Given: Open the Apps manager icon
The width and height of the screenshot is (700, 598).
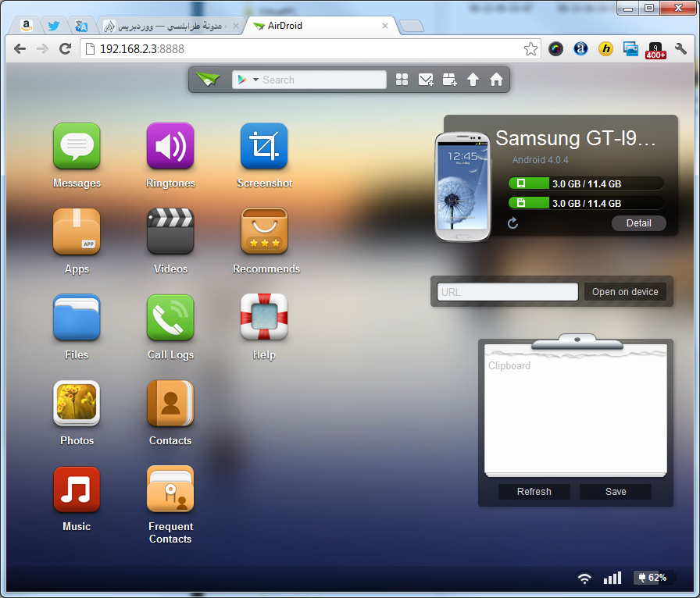Looking at the screenshot, I should pyautogui.click(x=77, y=231).
